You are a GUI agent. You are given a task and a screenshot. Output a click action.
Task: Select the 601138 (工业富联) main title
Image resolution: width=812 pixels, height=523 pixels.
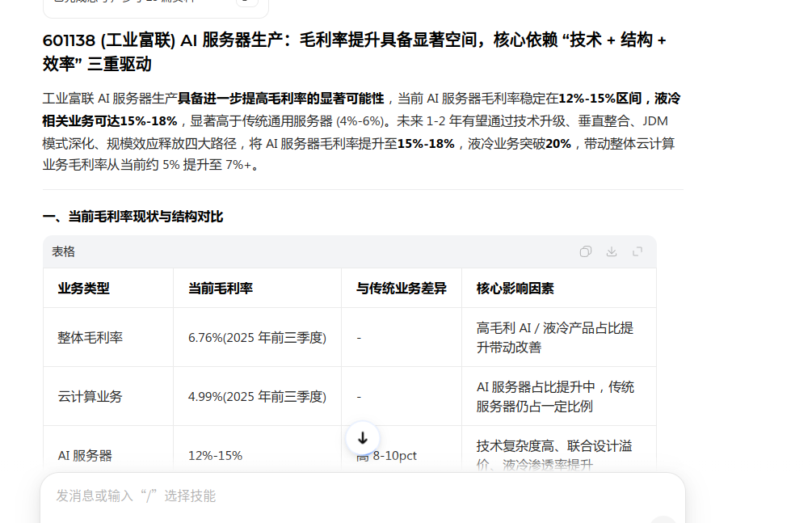click(354, 52)
